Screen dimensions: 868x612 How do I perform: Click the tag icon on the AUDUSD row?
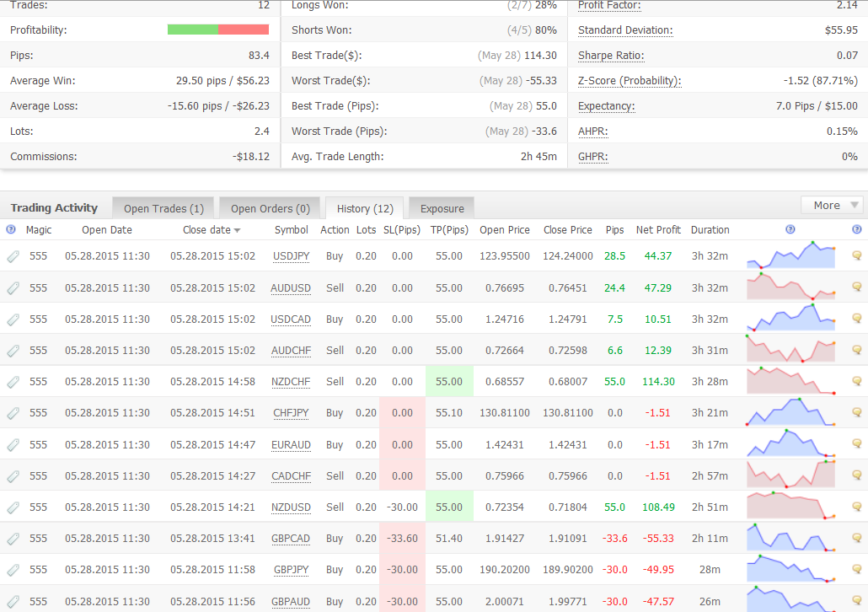[13, 288]
